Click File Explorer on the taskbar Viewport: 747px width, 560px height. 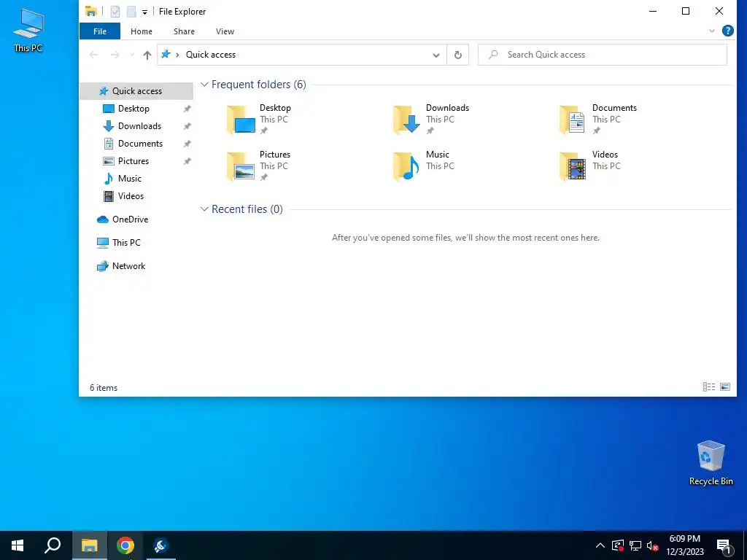(x=89, y=545)
